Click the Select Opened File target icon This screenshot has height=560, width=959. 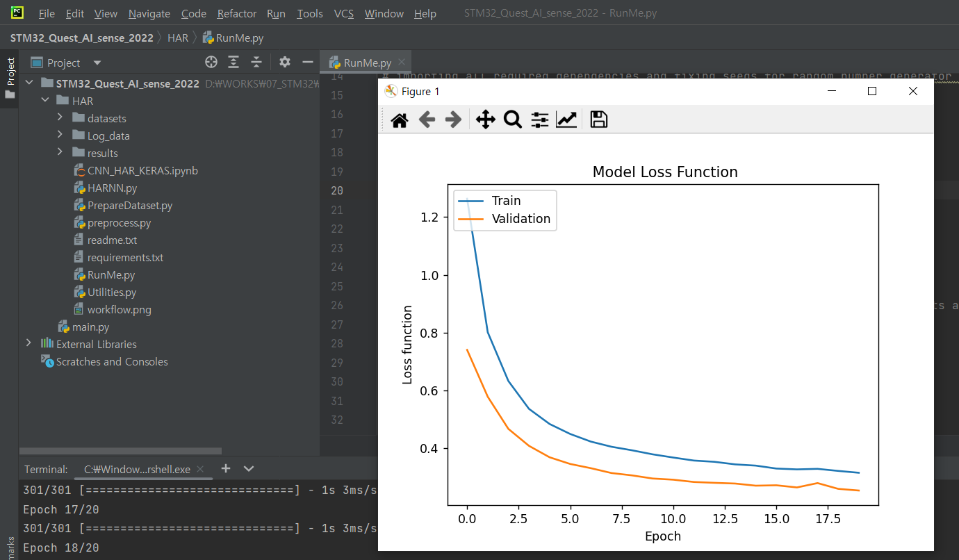coord(211,63)
